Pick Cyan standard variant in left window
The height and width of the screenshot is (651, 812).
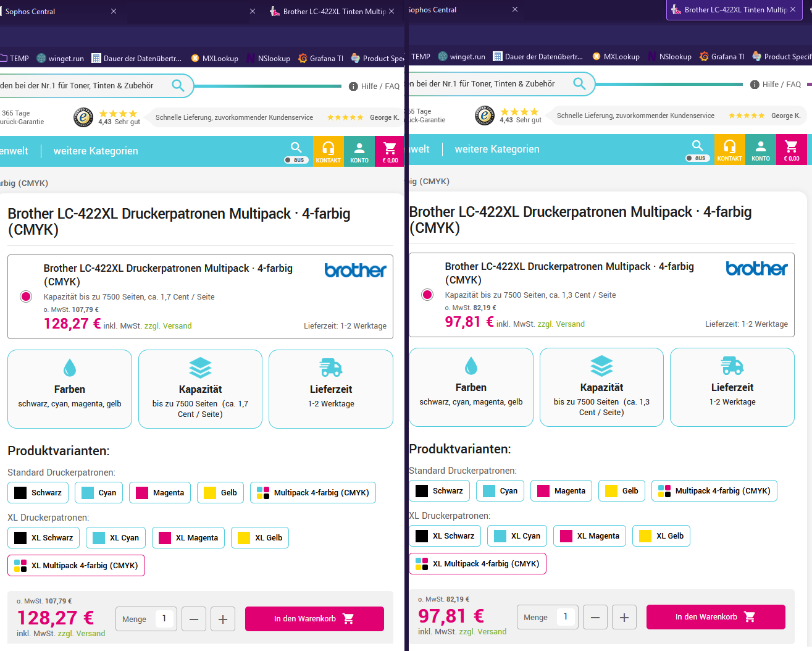[99, 493]
